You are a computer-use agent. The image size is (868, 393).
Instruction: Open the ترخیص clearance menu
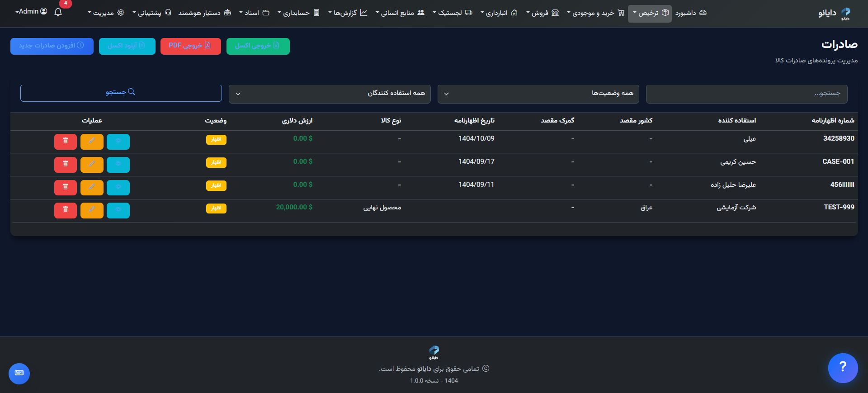tap(650, 13)
